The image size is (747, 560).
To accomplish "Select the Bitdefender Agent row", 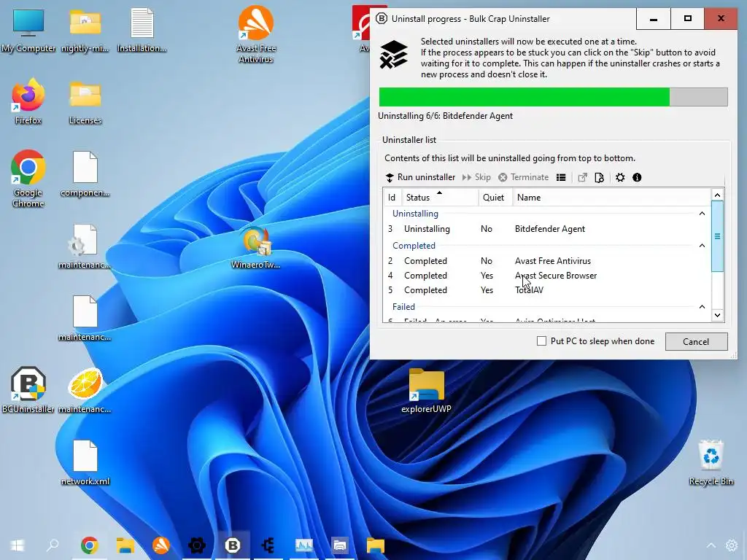I will point(547,228).
